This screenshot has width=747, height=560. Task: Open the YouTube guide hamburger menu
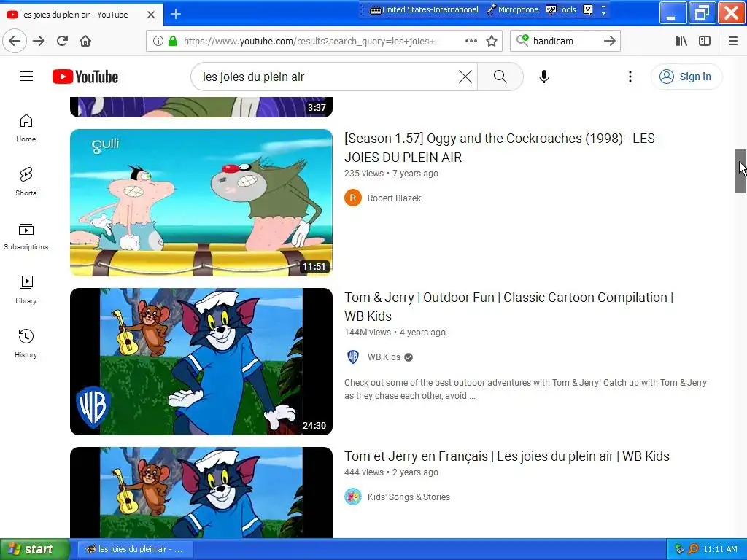click(26, 77)
